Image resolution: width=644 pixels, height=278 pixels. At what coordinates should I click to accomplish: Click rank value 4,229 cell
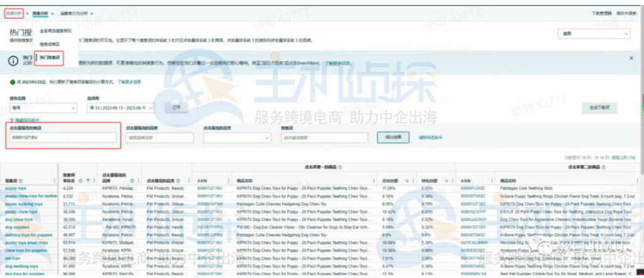tap(68, 189)
